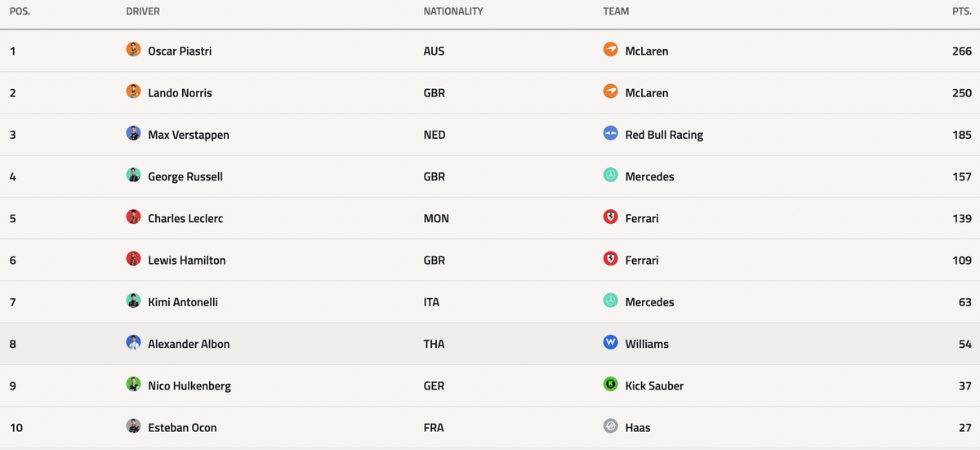Open Lewis Hamilton driver name link
The image size is (980, 450).
(x=187, y=261)
